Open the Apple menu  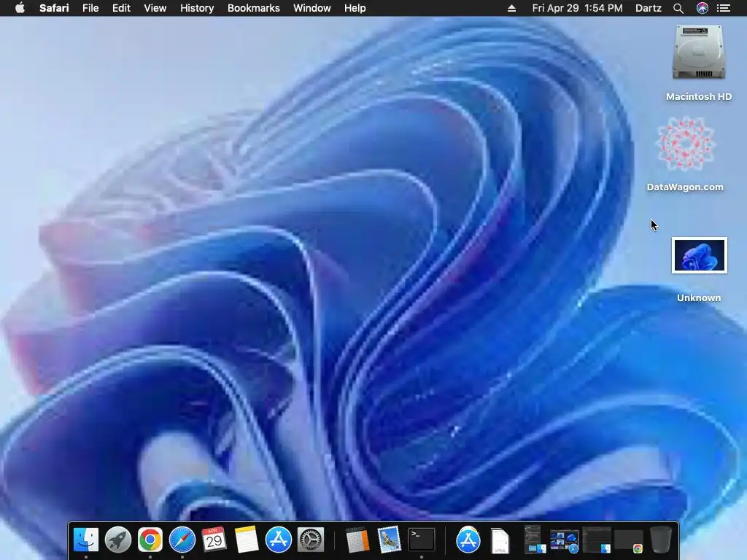20,8
